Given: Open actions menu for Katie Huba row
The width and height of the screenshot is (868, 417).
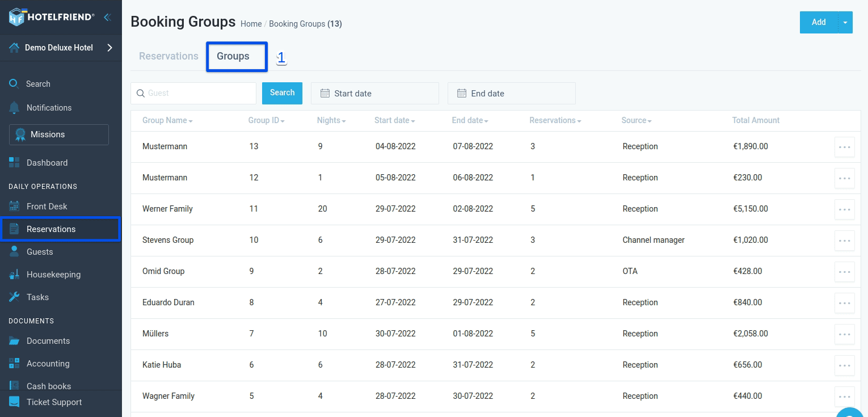Looking at the screenshot, I should click(845, 365).
